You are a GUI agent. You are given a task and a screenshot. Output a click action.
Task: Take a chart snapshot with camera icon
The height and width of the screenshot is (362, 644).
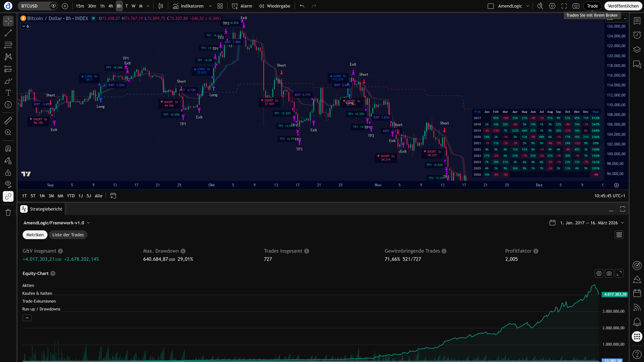tap(576, 6)
